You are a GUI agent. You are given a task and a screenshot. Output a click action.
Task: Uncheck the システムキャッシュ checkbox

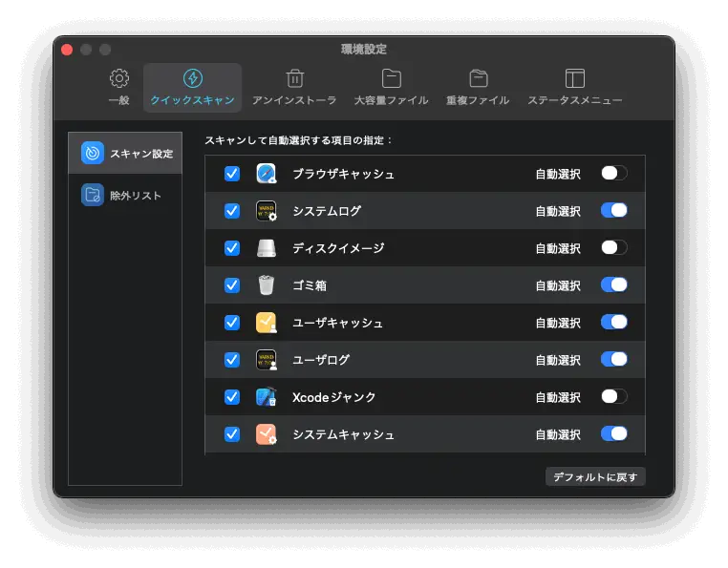click(232, 434)
